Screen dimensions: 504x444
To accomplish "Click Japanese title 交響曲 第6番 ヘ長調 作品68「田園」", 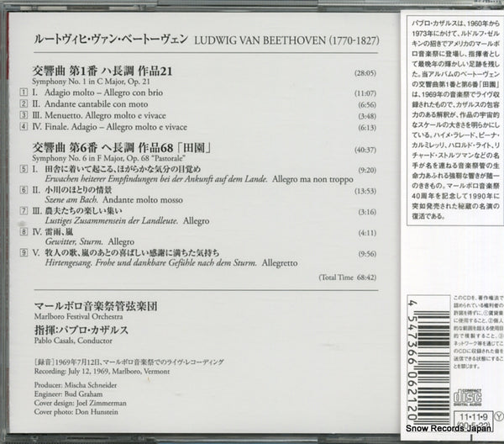I will (x=122, y=148).
